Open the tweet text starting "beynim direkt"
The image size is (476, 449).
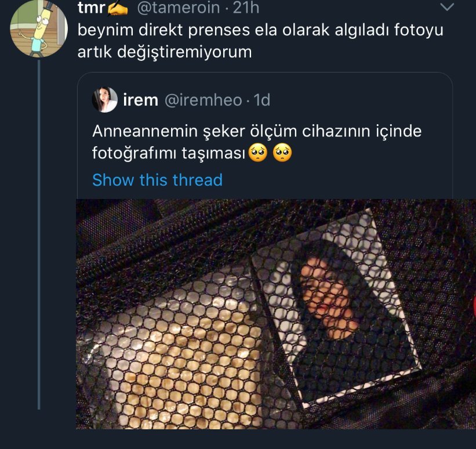point(260,41)
